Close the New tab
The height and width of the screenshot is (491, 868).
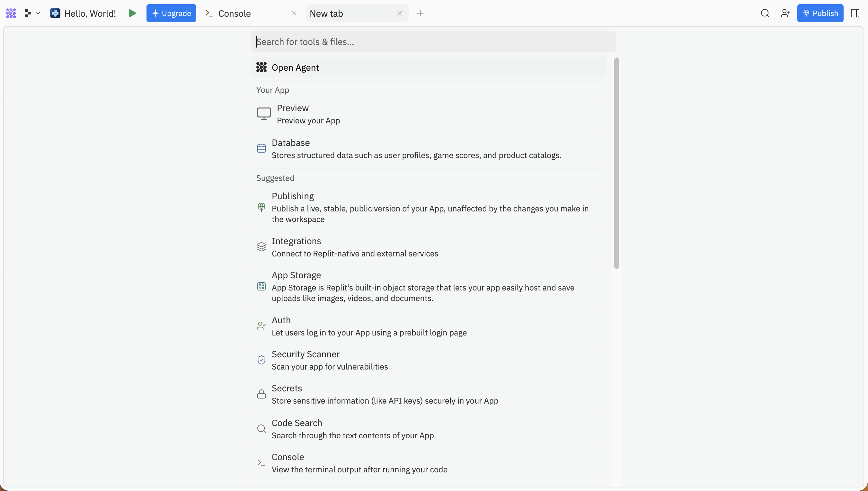point(399,13)
